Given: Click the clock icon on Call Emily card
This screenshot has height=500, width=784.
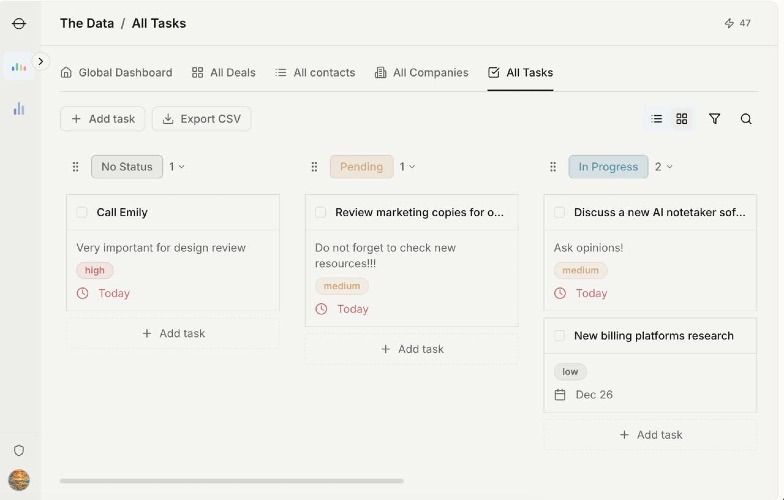Looking at the screenshot, I should click(x=82, y=293).
